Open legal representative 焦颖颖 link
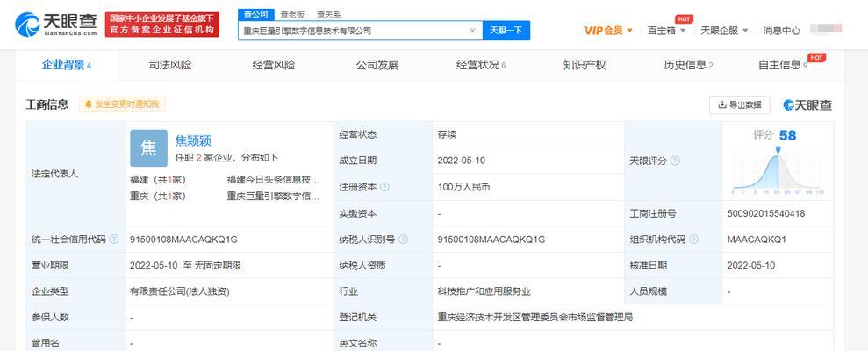The width and height of the screenshot is (868, 351). pyautogui.click(x=193, y=141)
